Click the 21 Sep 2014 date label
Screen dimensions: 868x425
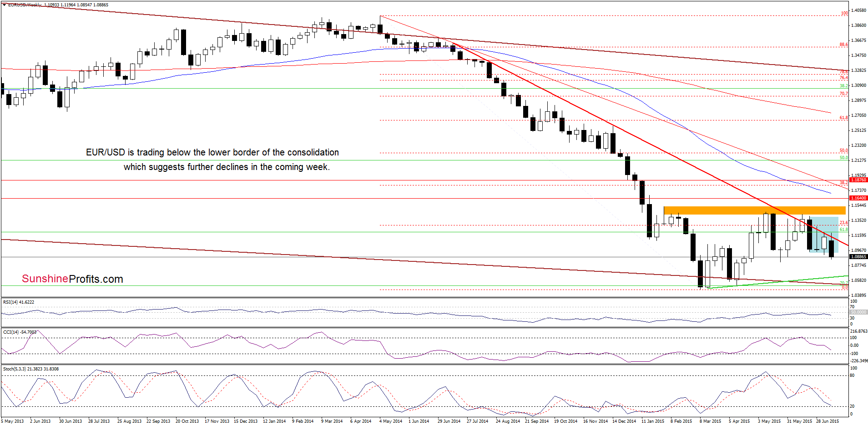tap(537, 421)
